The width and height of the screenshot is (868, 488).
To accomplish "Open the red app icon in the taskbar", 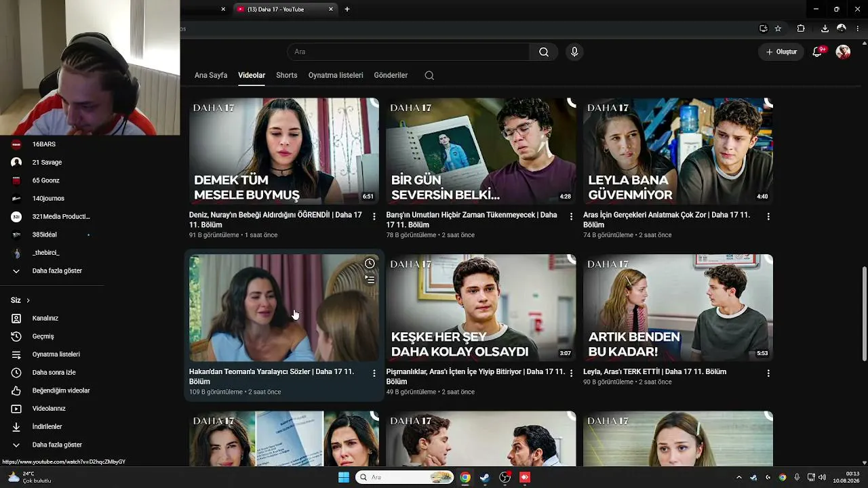I will [524, 477].
